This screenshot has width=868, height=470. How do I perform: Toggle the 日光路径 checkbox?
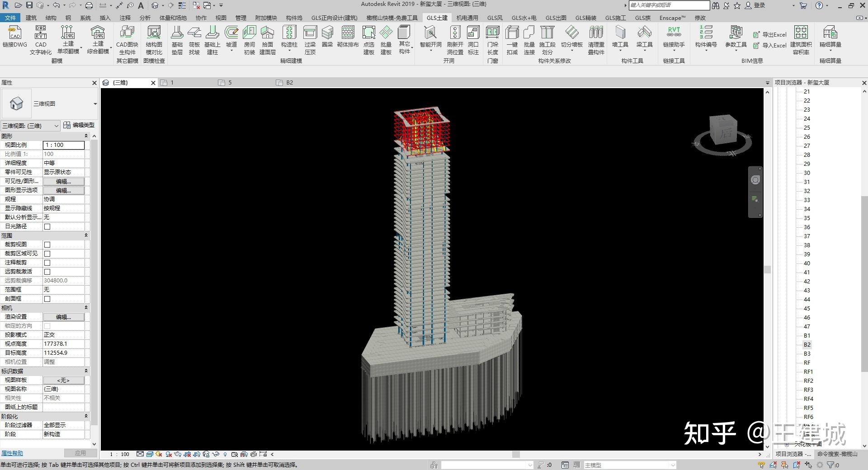point(47,226)
